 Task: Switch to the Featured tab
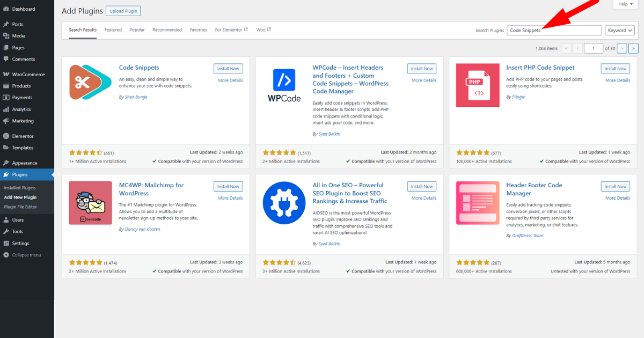(113, 30)
